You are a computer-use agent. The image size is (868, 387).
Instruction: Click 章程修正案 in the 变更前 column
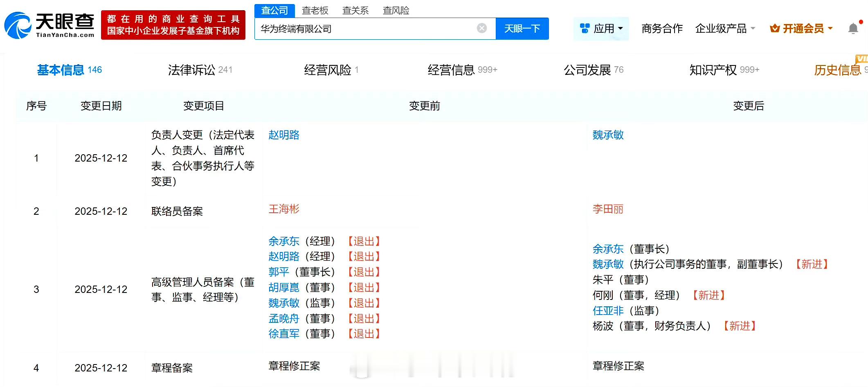pyautogui.click(x=294, y=366)
